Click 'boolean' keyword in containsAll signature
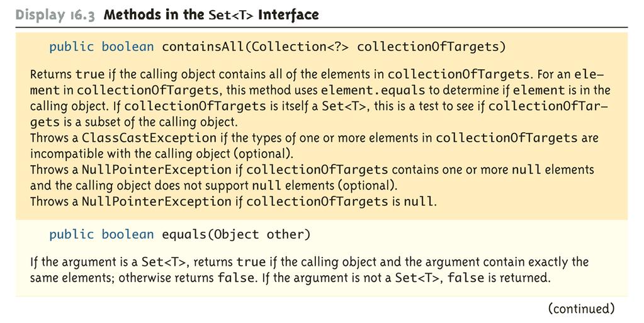The image size is (644, 323). click(128, 47)
